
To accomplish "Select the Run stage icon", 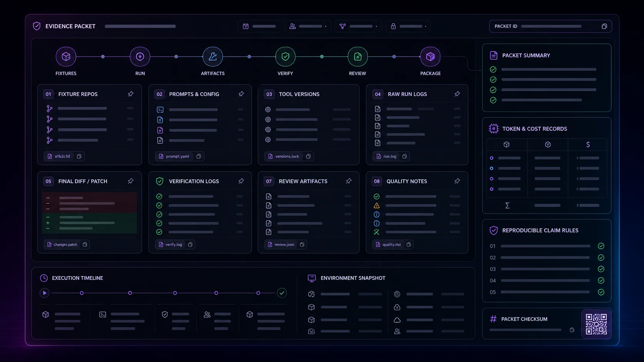I will pos(140,57).
